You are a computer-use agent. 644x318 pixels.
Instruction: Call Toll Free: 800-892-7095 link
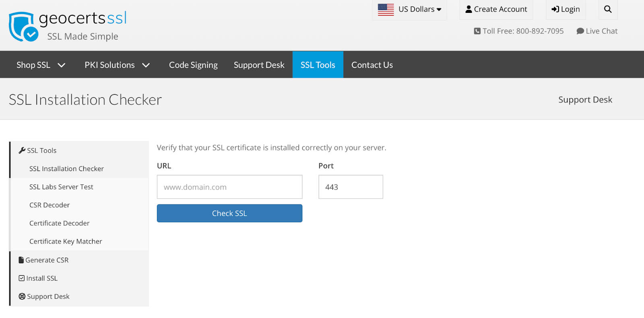[523, 31]
